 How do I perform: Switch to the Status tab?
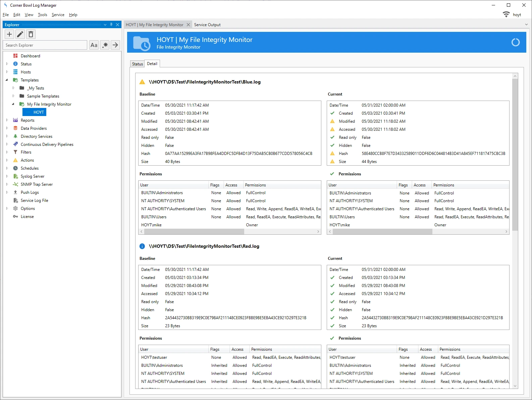(x=137, y=64)
